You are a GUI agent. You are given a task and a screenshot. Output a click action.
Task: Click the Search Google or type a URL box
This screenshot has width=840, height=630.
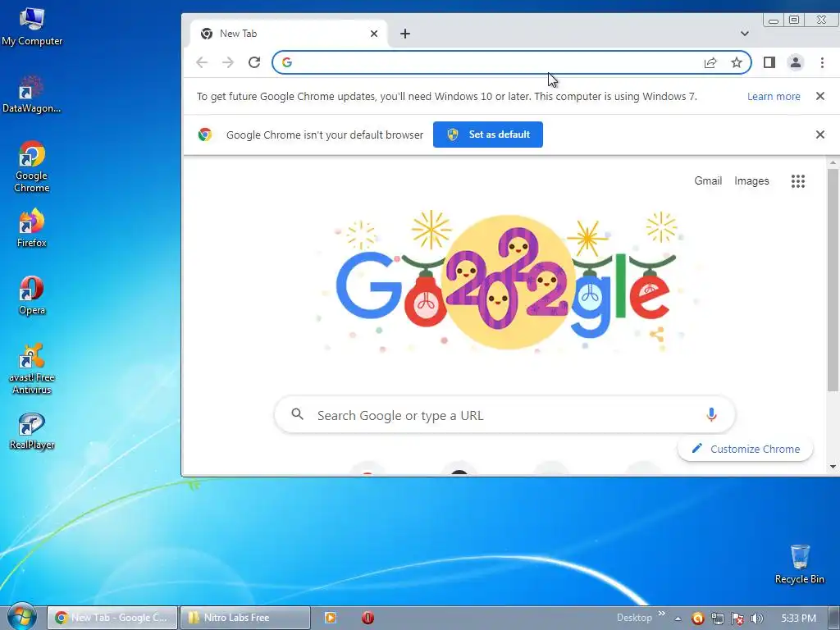(504, 414)
